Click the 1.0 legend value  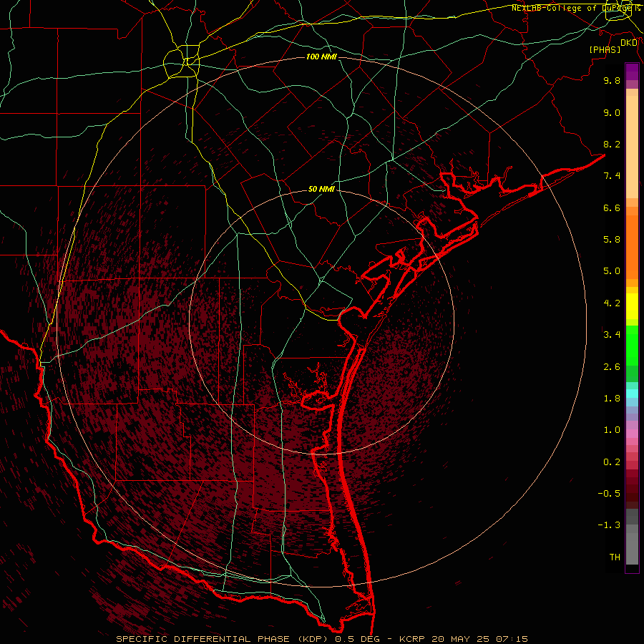click(x=612, y=430)
